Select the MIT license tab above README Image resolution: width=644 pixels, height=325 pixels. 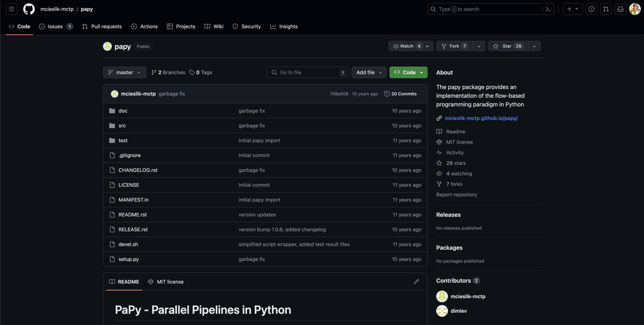166,282
